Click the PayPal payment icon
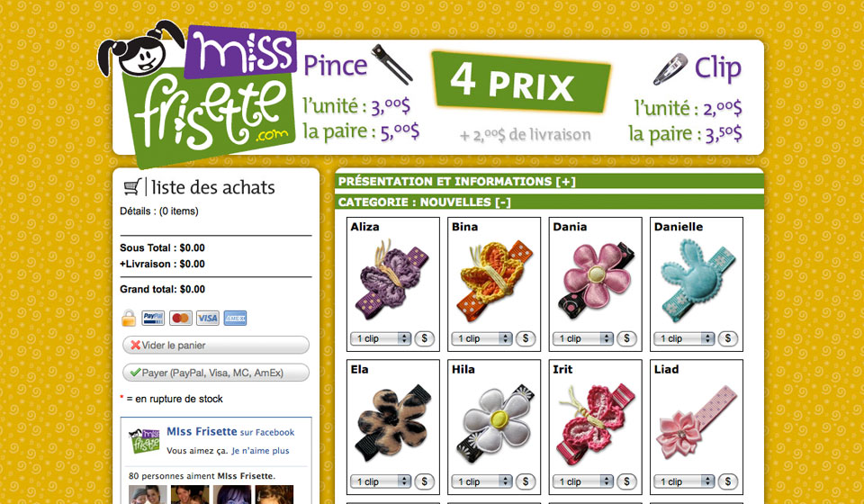Viewport: 864px width, 504px height. pyautogui.click(x=153, y=318)
